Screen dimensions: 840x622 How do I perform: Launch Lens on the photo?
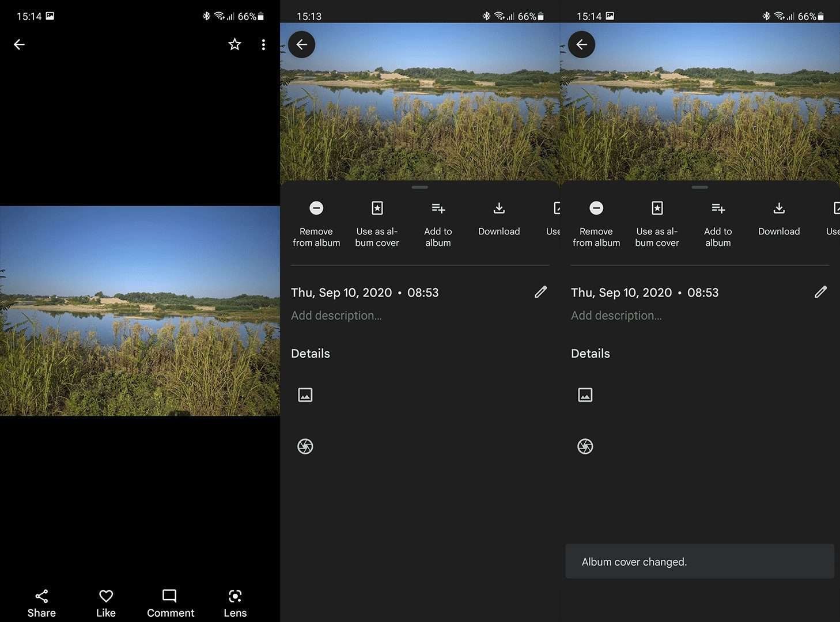pos(235,603)
